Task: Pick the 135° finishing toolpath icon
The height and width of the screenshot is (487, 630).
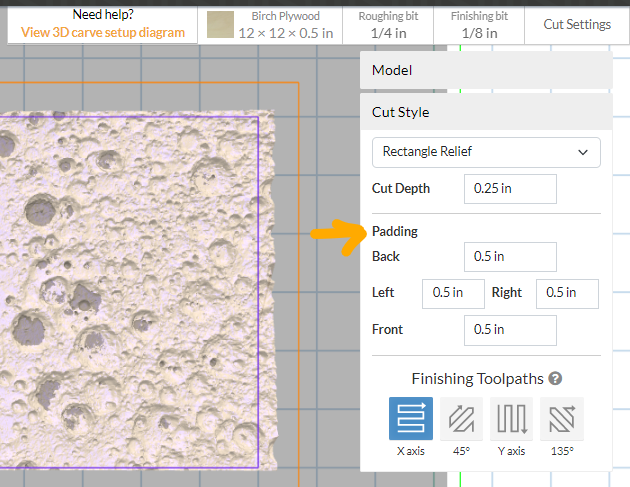Action: 561,419
